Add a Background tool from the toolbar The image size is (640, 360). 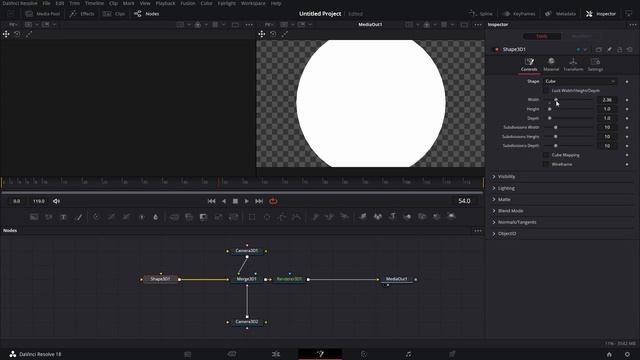tap(34, 217)
